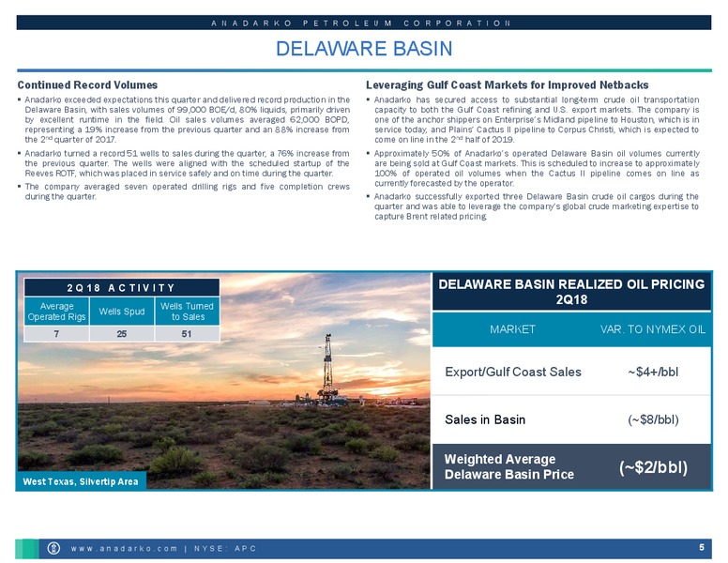This screenshot has height=563, width=728.
Task: Click the West Texas, Silvertip Area caption
Action: [x=81, y=481]
